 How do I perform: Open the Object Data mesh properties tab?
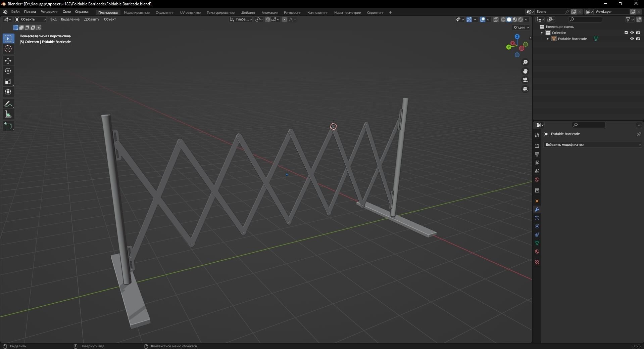[537, 243]
